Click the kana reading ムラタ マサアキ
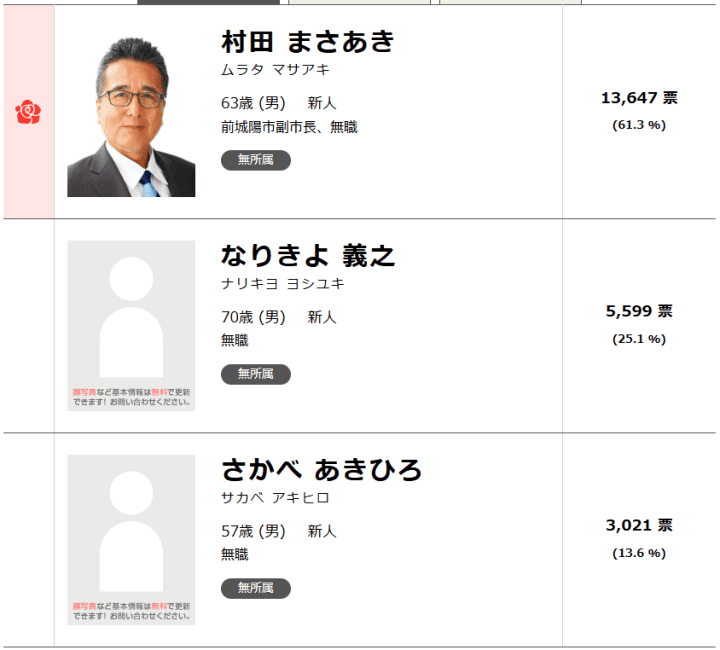The width and height of the screenshot is (720, 650). pos(275,70)
